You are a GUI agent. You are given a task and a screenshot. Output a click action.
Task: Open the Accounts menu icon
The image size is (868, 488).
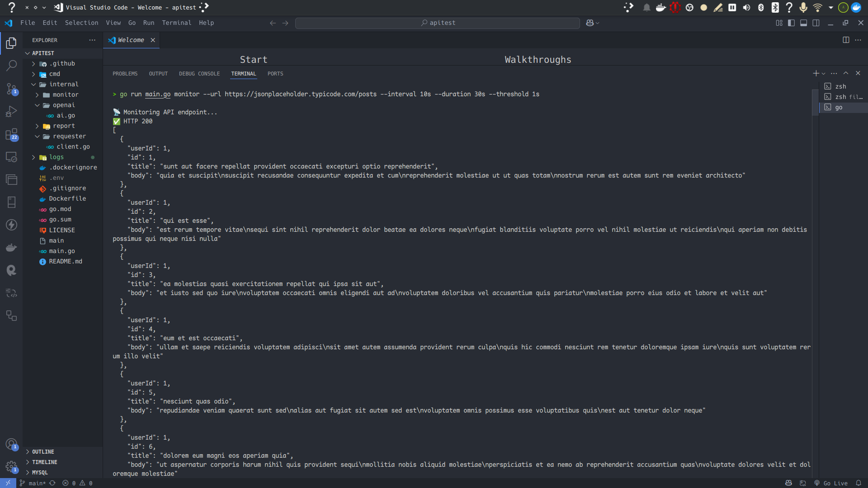point(11,444)
